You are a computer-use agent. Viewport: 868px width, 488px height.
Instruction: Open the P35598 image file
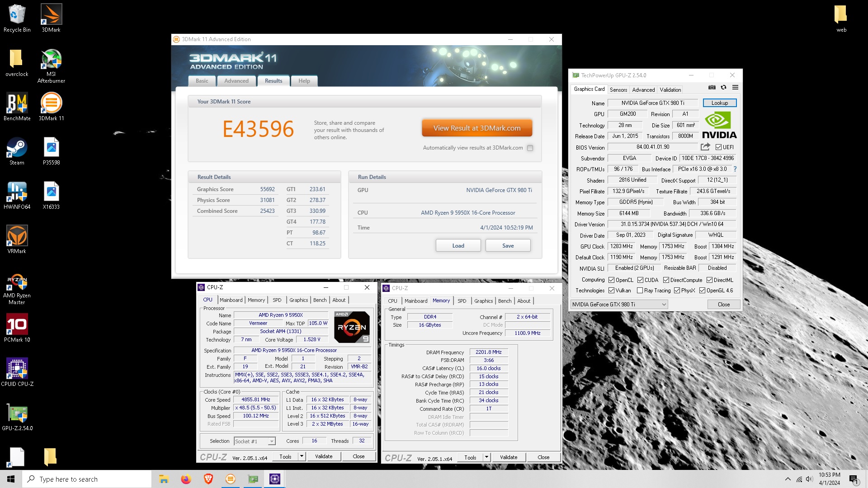[x=51, y=151]
